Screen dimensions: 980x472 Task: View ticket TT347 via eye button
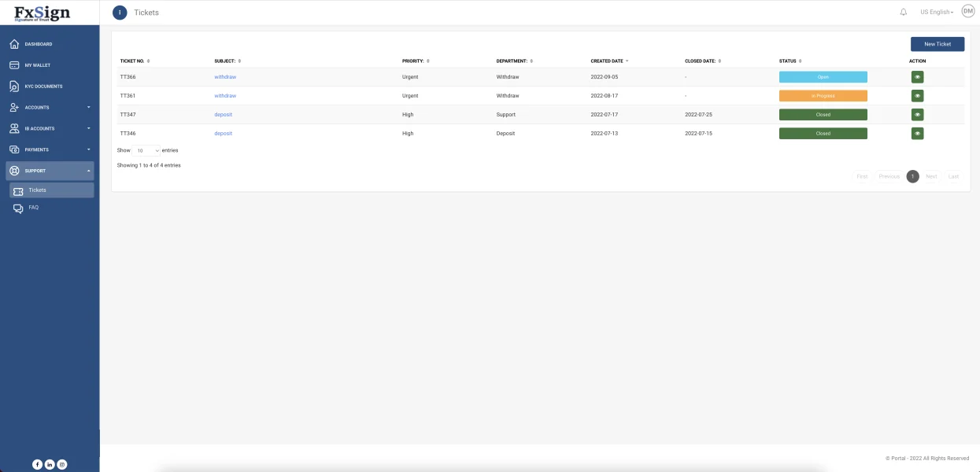pos(917,115)
